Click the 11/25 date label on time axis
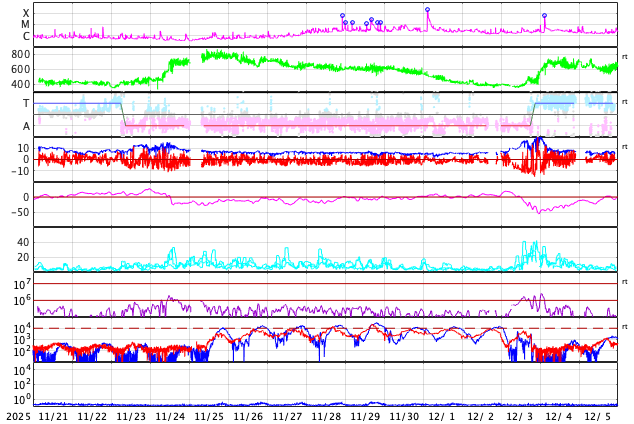The height and width of the screenshot is (424, 634). point(209,416)
